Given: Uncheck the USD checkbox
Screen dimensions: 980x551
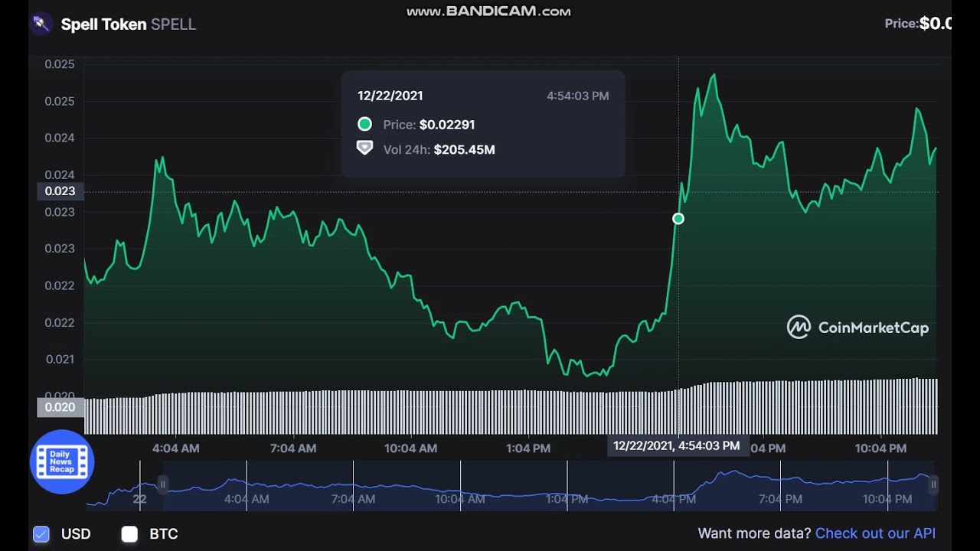Looking at the screenshot, I should 41,534.
